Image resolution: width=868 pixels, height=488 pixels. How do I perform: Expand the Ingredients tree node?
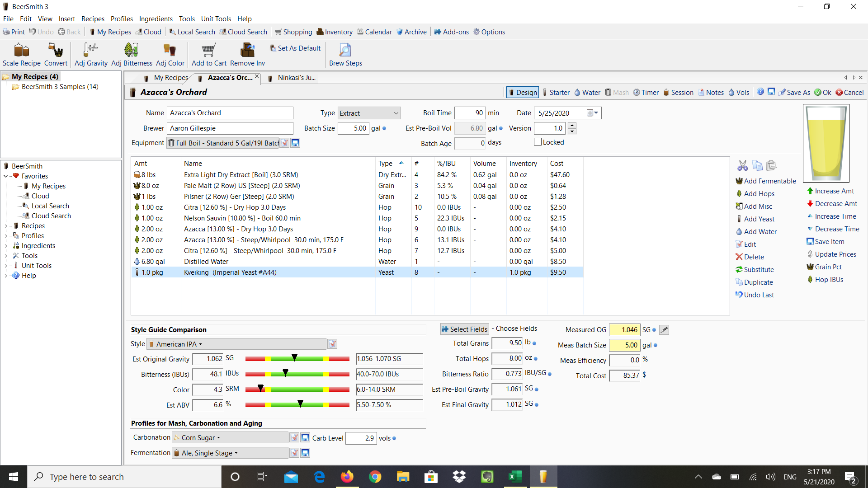(x=6, y=245)
